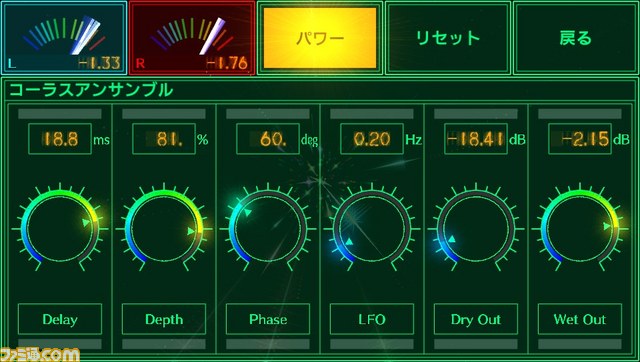Click the Wet Out knob dial
This screenshot has height=362, width=640.
[x=580, y=229]
